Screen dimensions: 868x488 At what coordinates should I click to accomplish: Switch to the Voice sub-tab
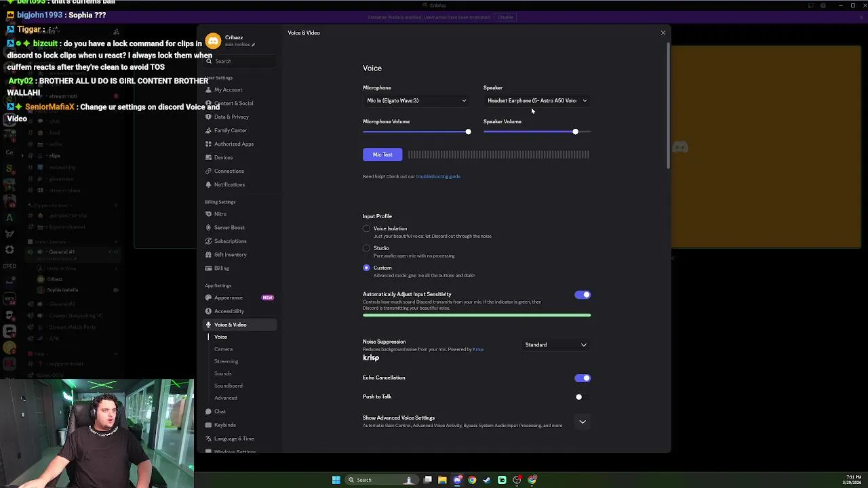pos(220,337)
